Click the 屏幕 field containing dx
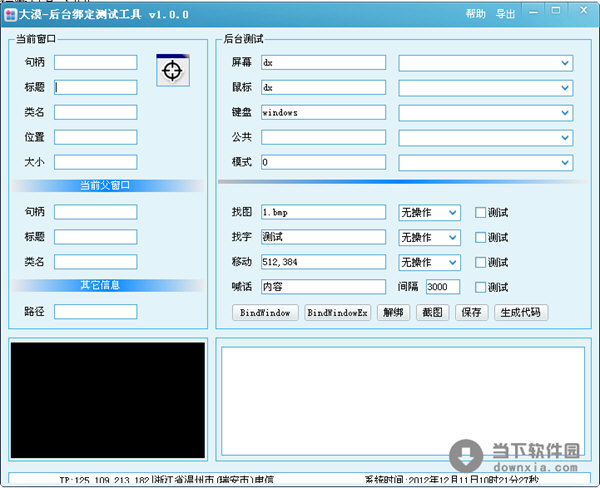 pos(323,62)
